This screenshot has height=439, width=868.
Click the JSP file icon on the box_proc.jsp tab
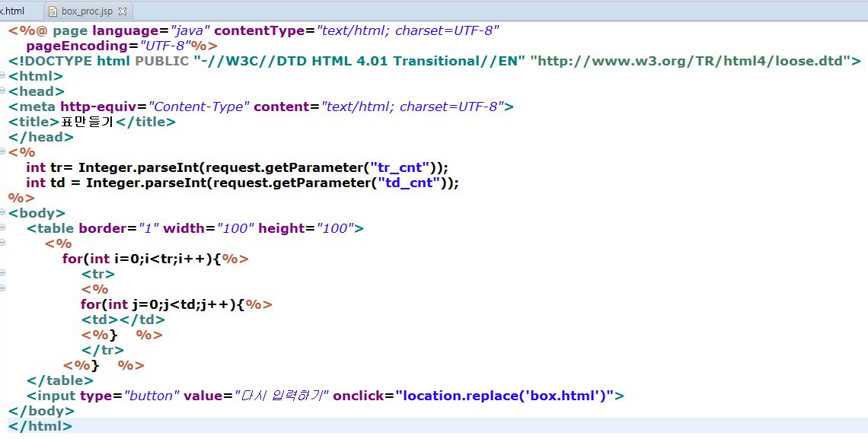[53, 11]
